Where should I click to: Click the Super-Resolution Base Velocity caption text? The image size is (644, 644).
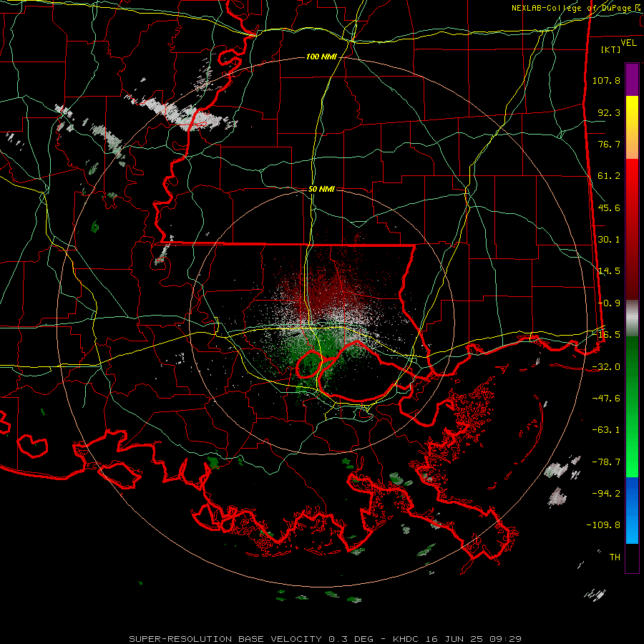pos(325,639)
